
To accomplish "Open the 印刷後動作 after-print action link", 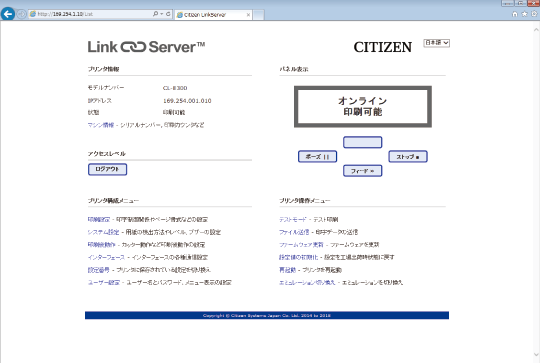I will 101,245.
